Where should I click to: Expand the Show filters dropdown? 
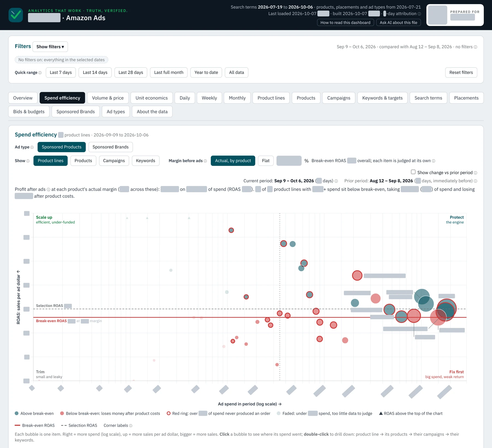click(50, 47)
